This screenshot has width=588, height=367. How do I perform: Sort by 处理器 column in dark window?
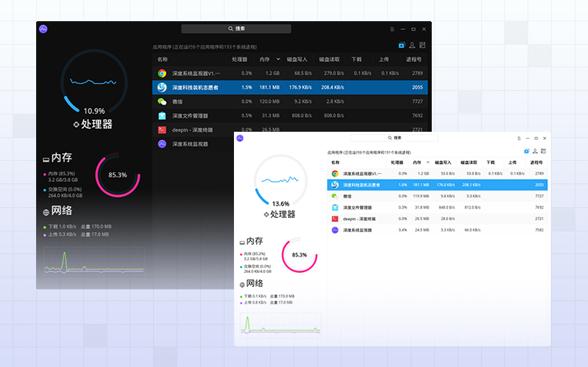pos(239,59)
